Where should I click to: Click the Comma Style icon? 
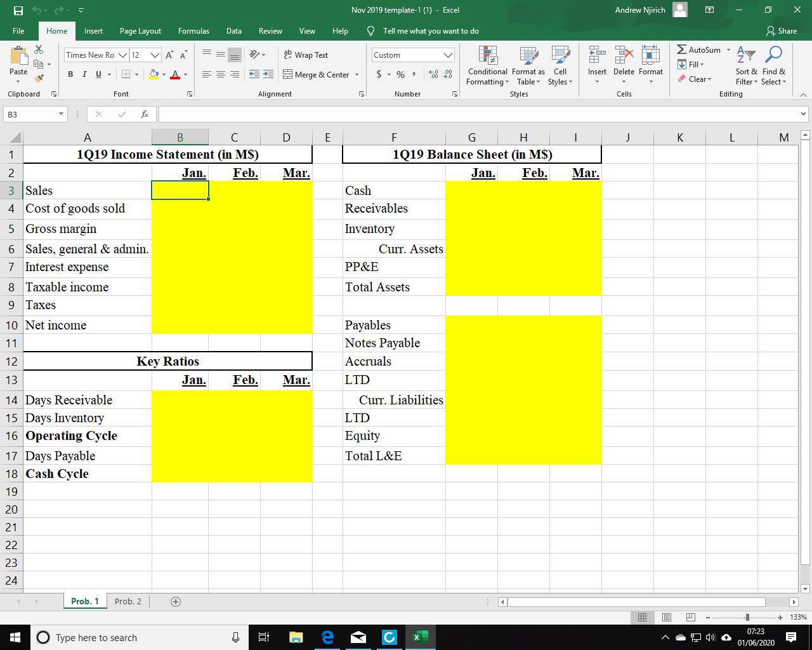414,74
